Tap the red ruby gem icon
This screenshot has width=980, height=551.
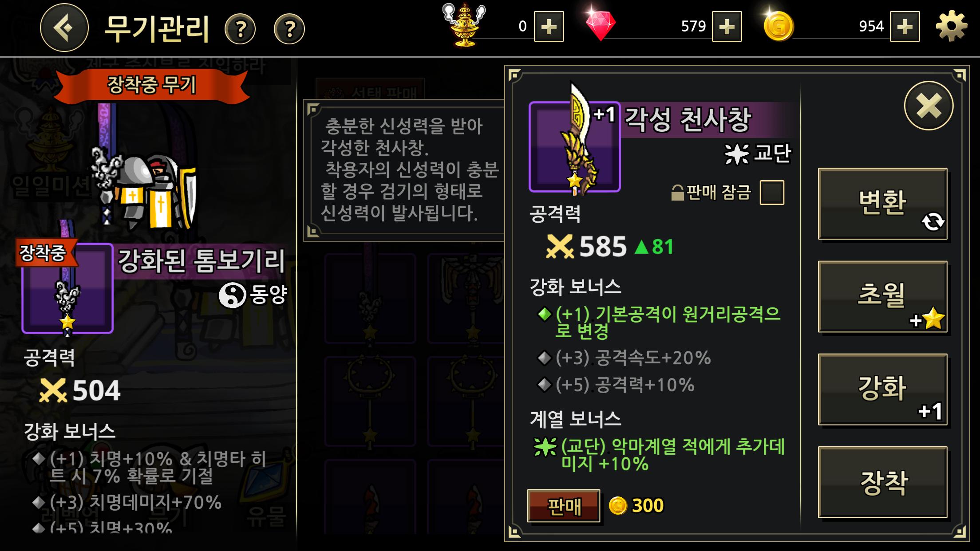[600, 25]
